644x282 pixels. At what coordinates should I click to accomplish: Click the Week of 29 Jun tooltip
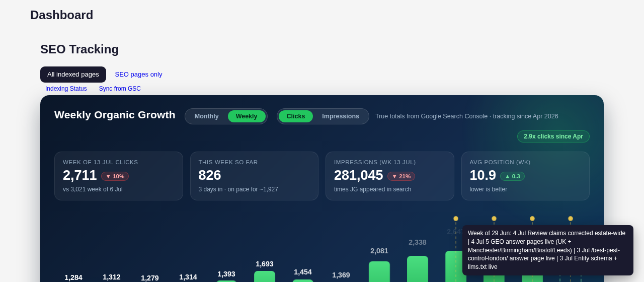[548, 250]
